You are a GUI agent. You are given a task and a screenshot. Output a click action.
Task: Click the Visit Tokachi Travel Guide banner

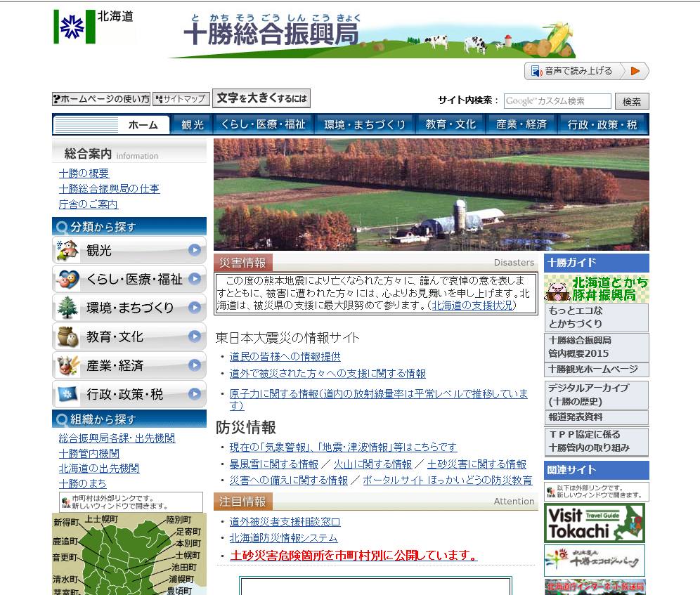coord(595,523)
